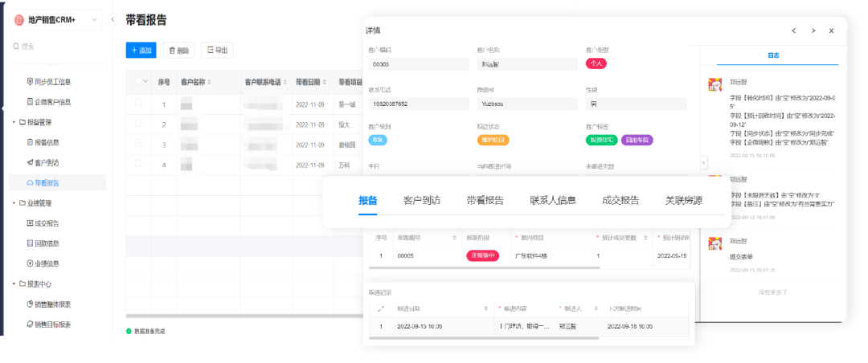Click the 导出 export button
This screenshot has height=363, width=868.
click(x=217, y=50)
